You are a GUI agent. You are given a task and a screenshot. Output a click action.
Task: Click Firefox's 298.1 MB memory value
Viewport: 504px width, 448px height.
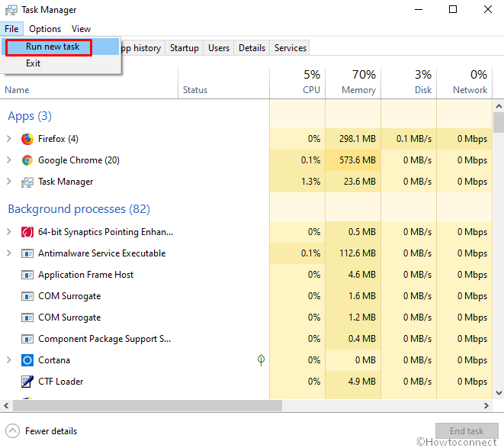tap(358, 139)
